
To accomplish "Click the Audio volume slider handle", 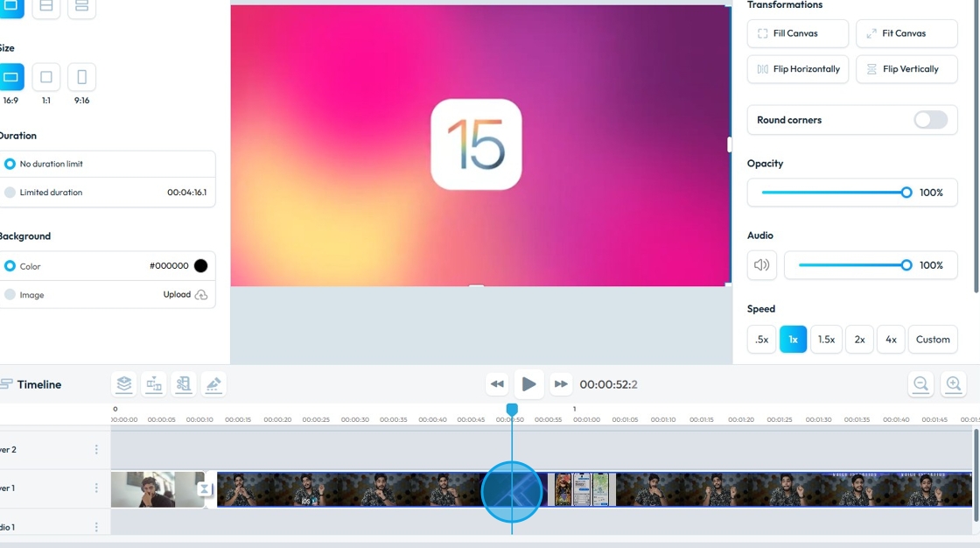I will [x=906, y=265].
